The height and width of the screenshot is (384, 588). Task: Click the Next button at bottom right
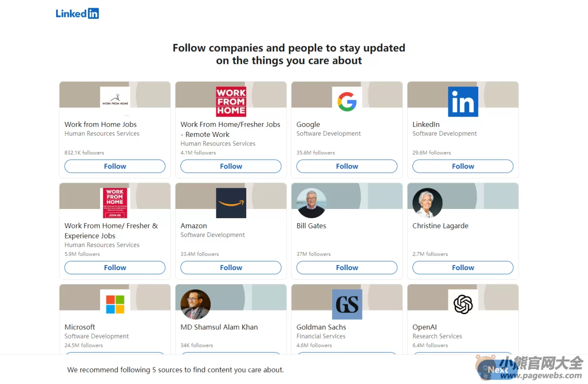point(498,370)
